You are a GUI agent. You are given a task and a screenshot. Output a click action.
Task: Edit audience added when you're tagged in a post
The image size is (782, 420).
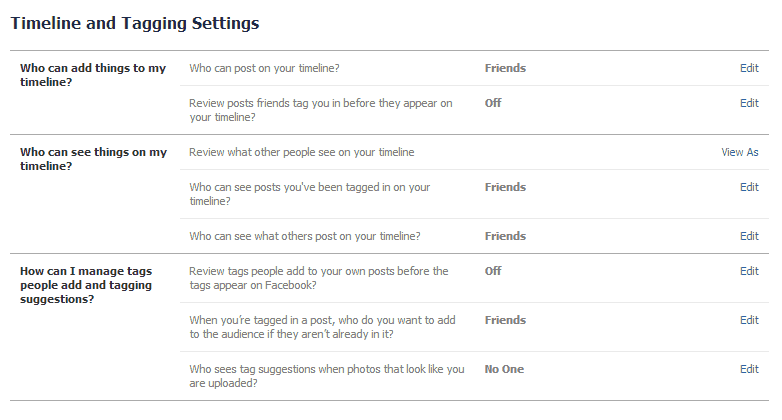(x=749, y=320)
